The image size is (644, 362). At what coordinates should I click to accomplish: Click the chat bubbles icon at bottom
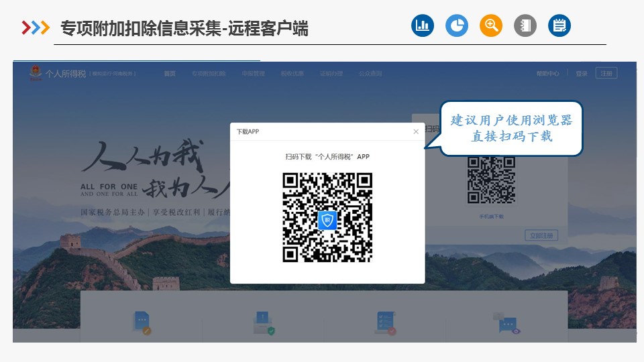(506, 323)
